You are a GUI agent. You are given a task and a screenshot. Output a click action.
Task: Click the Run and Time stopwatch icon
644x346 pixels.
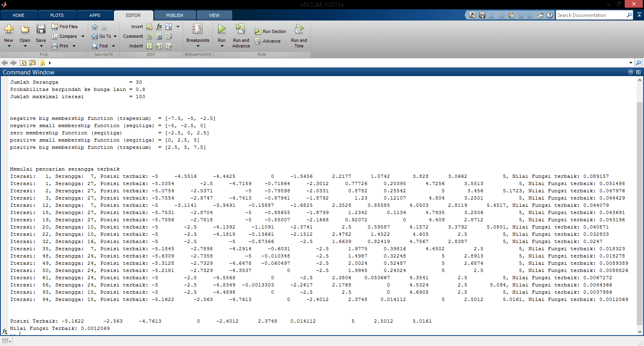tap(299, 29)
